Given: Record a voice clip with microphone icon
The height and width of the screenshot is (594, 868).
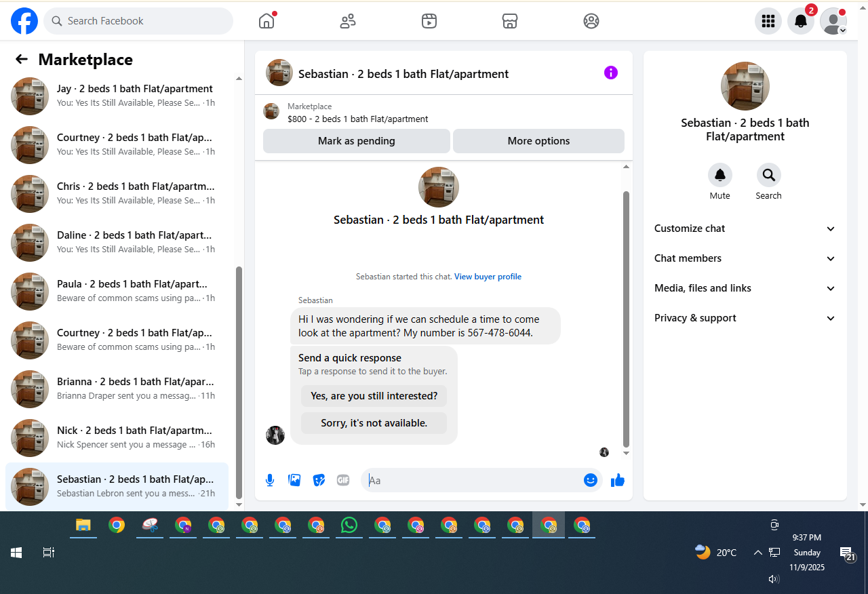Looking at the screenshot, I should 270,480.
